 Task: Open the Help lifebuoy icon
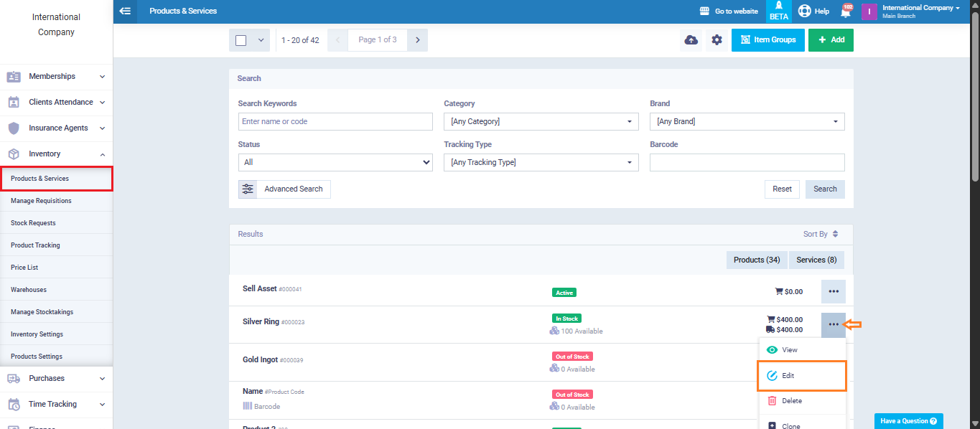(805, 11)
